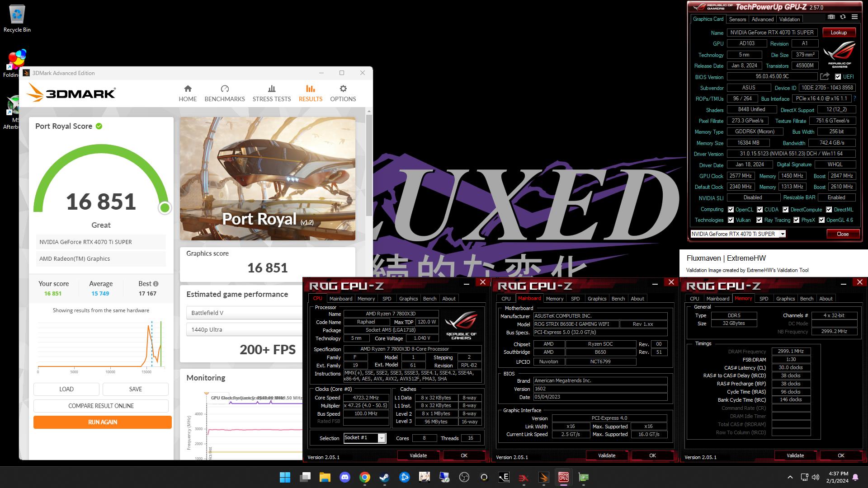This screenshot has height=488, width=868.
Task: Click the info icon next to Best
Action: [x=156, y=284]
